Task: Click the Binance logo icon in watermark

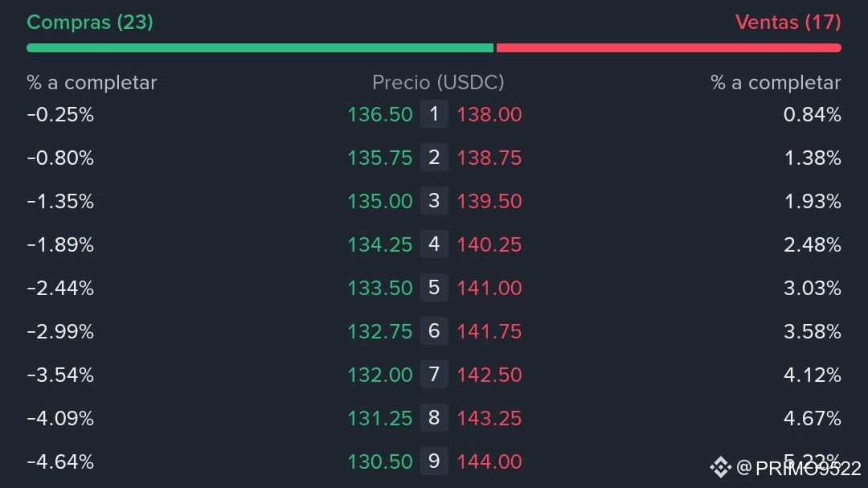Action: [x=720, y=467]
